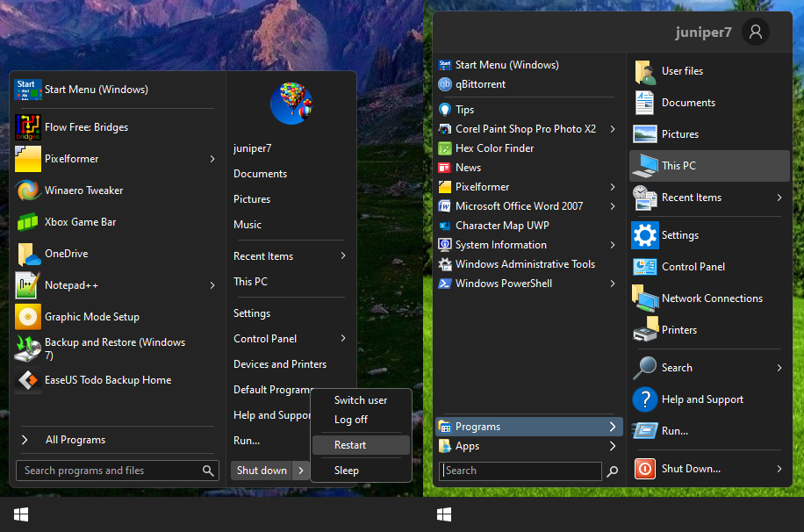Expand System Information submenu arrow
804x532 pixels.
pos(613,245)
